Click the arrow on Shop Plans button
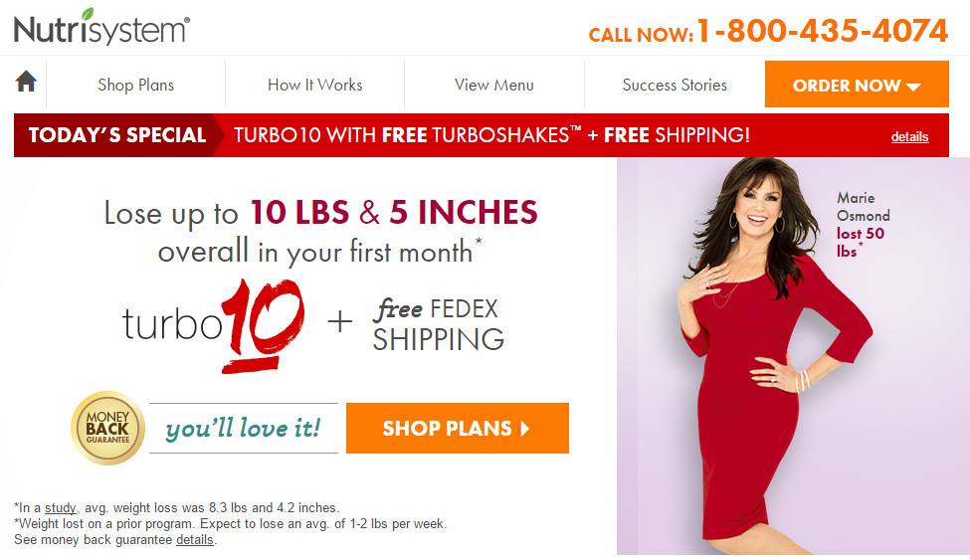 tap(525, 428)
